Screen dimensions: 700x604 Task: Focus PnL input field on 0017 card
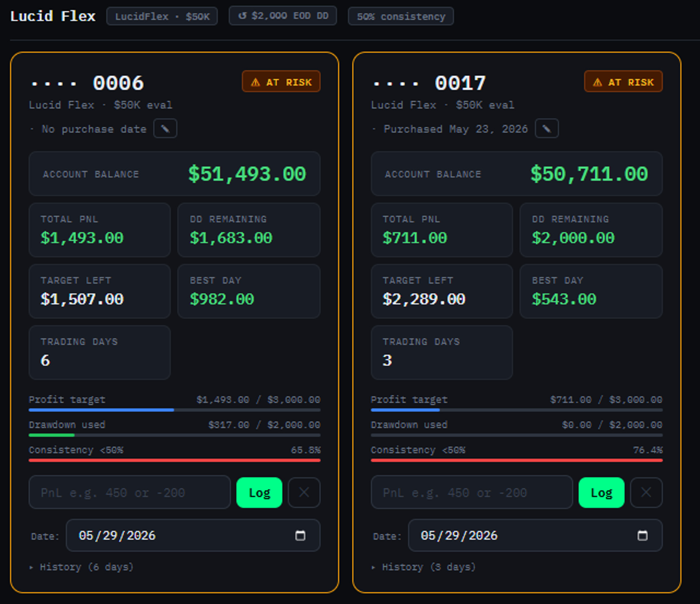(472, 492)
